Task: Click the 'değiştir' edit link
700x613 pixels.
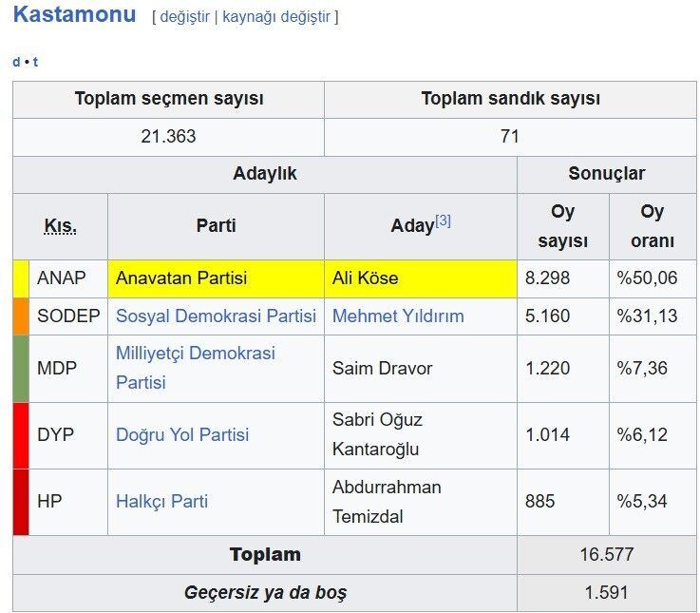Action: tap(184, 17)
